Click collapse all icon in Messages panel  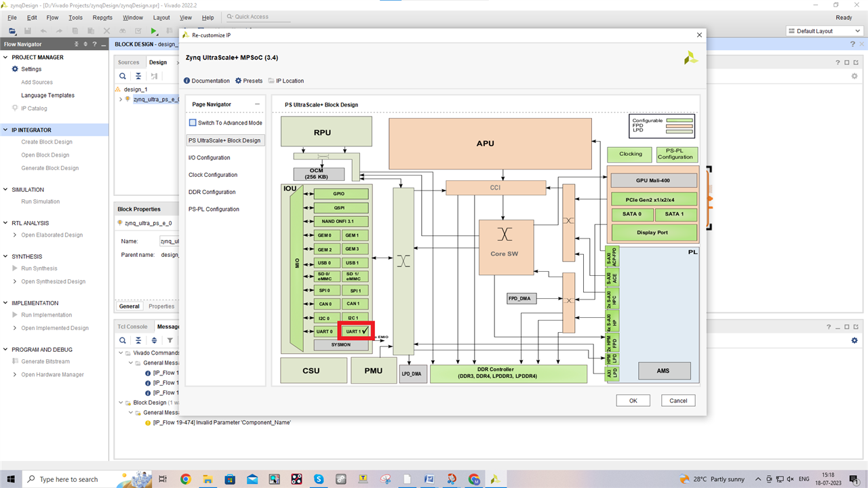138,340
